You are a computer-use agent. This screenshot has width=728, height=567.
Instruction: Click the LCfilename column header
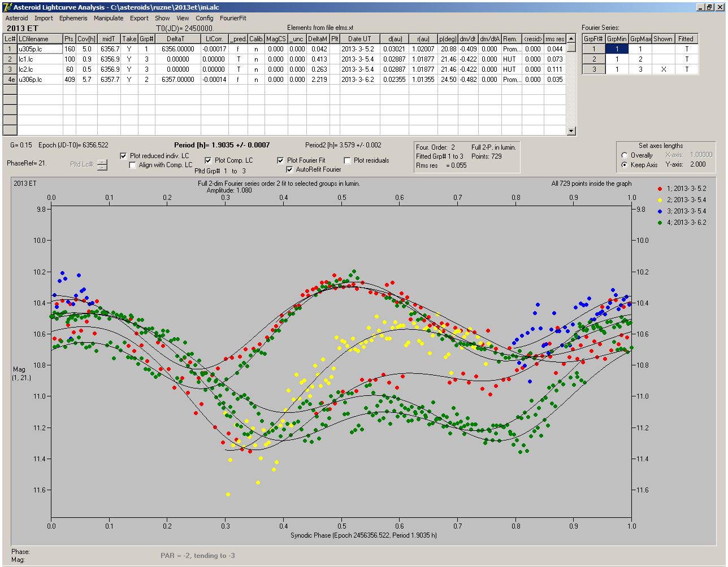(40, 39)
